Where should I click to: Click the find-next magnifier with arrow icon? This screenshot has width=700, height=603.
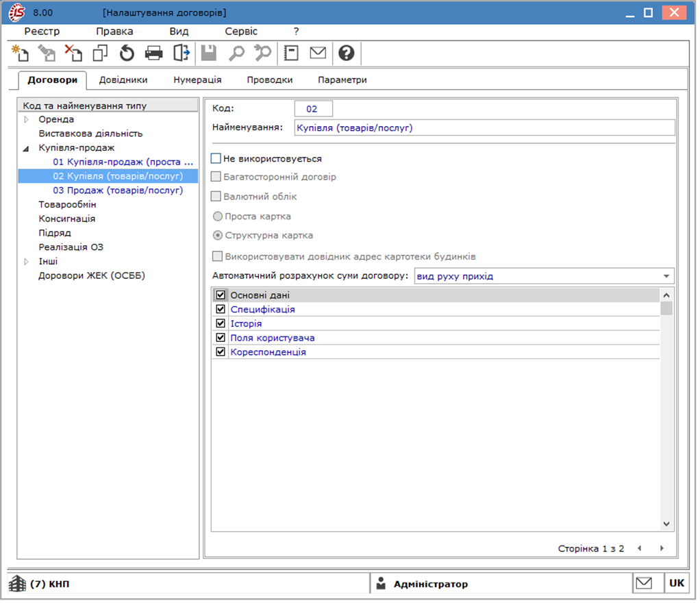click(x=263, y=53)
